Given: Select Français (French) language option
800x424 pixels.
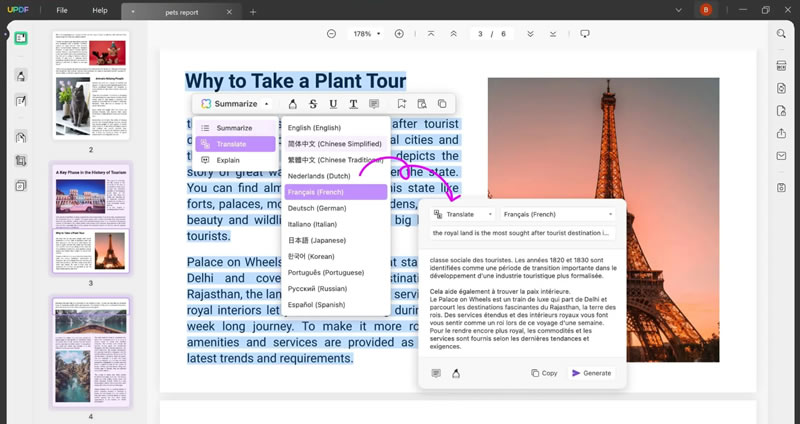Looking at the screenshot, I should coord(336,192).
